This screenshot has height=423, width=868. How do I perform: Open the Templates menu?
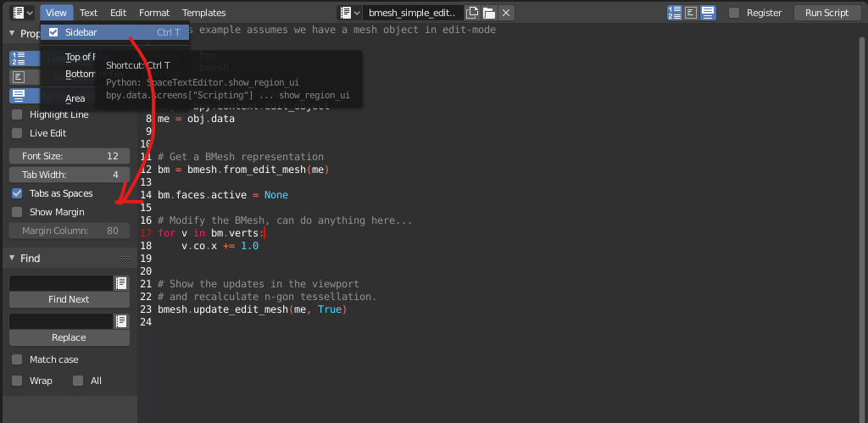pos(203,13)
